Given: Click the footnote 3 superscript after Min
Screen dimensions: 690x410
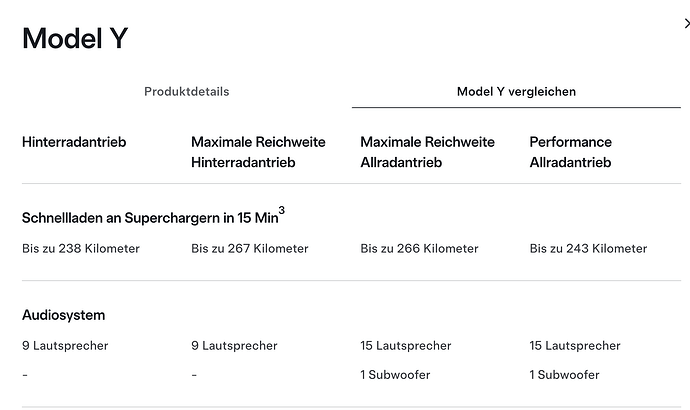Looking at the screenshot, I should click(282, 210).
